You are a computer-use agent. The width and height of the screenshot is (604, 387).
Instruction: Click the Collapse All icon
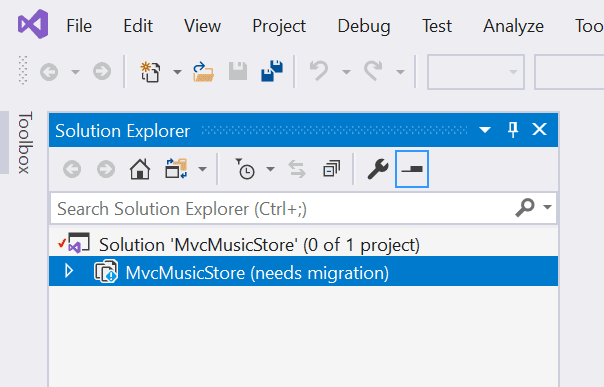click(x=331, y=169)
